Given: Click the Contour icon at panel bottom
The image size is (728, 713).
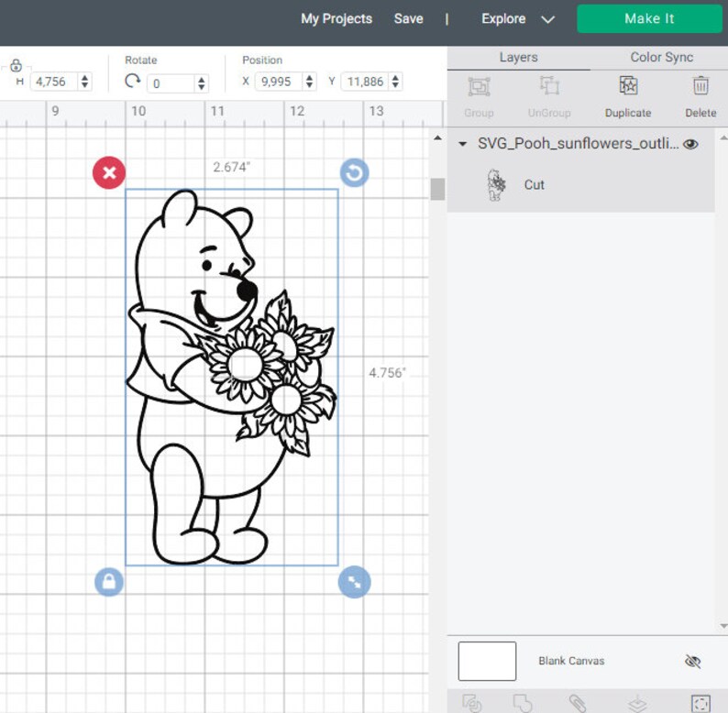Looking at the screenshot, I should pos(700,703).
